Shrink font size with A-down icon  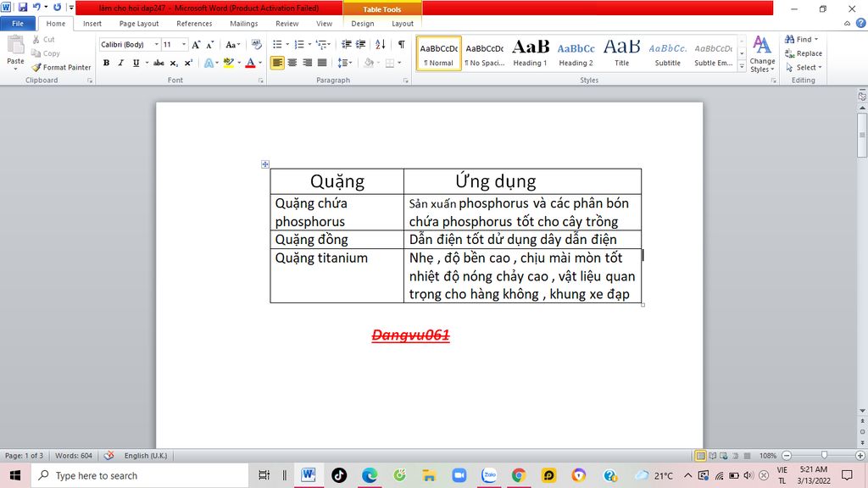pos(210,45)
